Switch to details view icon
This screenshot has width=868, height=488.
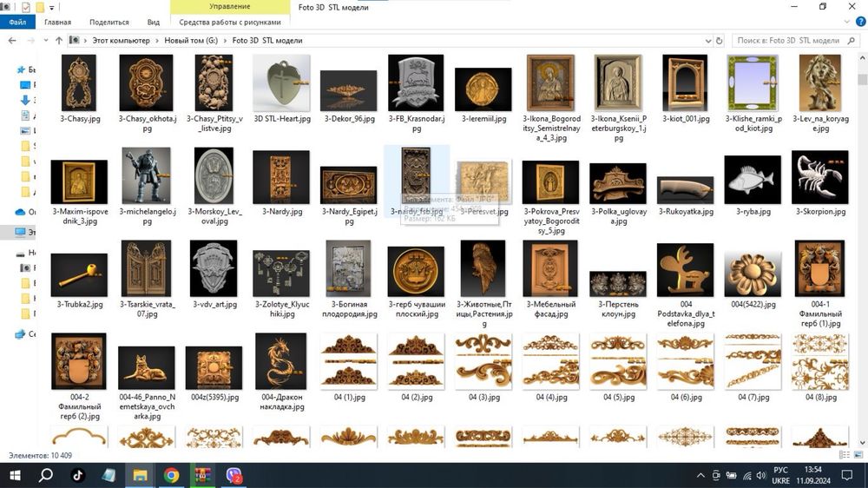tap(845, 455)
